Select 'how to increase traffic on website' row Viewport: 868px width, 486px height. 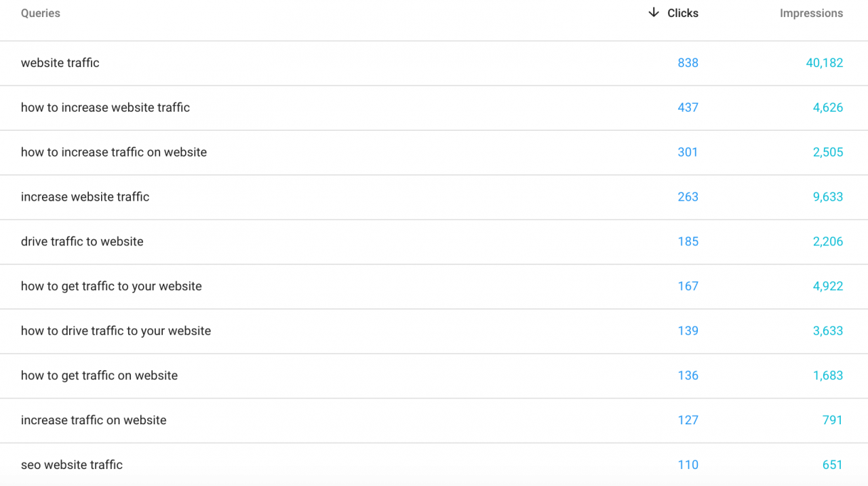(434, 153)
